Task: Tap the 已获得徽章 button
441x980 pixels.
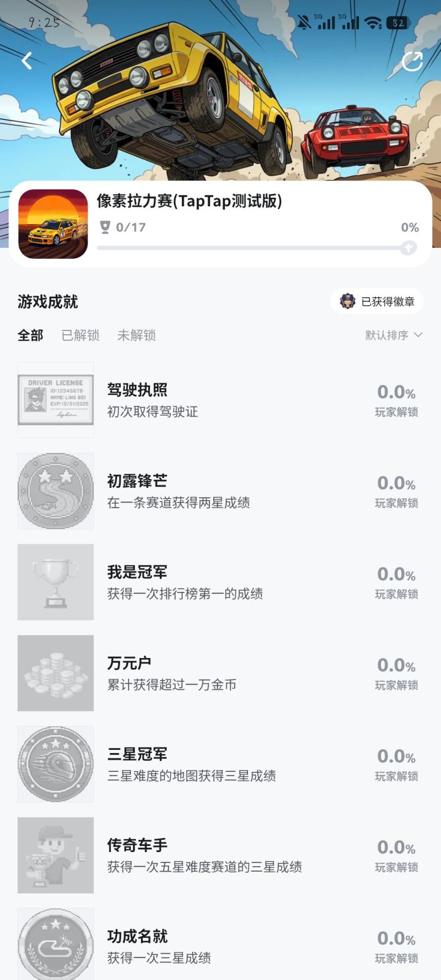Action: [x=377, y=302]
